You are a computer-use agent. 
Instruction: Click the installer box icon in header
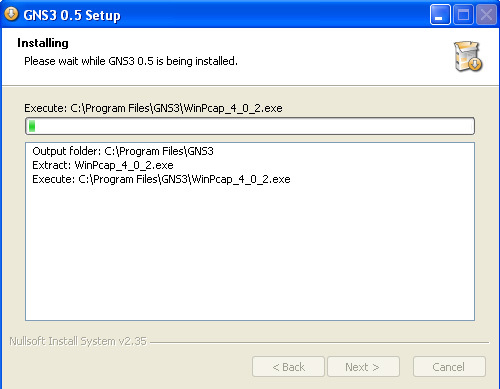[468, 56]
